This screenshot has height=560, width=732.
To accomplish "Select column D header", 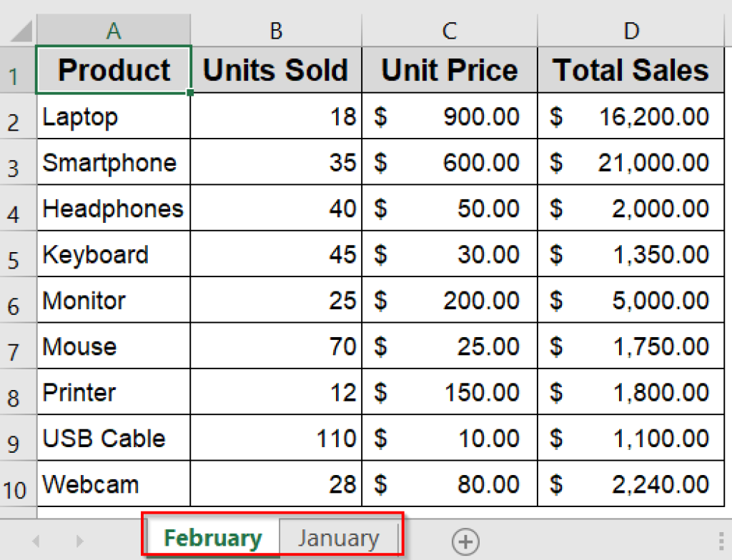I will 630,30.
